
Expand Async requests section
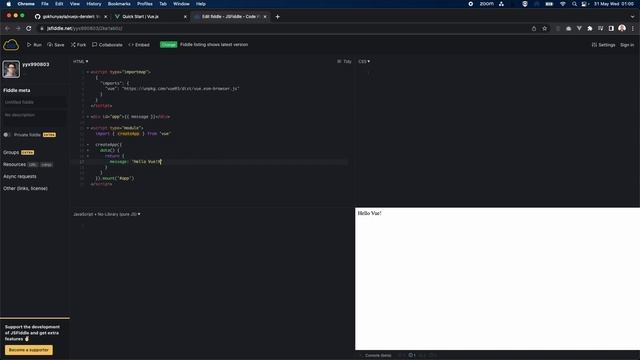coord(20,176)
